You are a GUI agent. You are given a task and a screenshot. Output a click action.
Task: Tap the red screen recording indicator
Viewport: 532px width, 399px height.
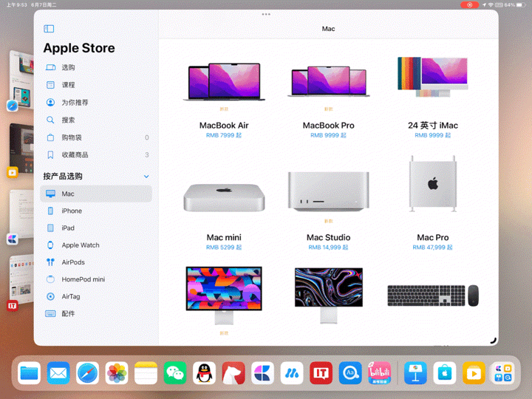coord(470,4)
